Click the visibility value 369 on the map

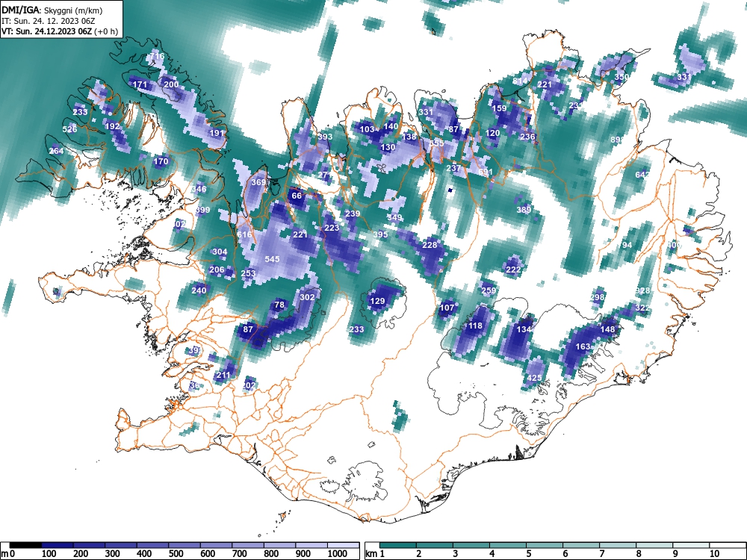[x=258, y=182]
